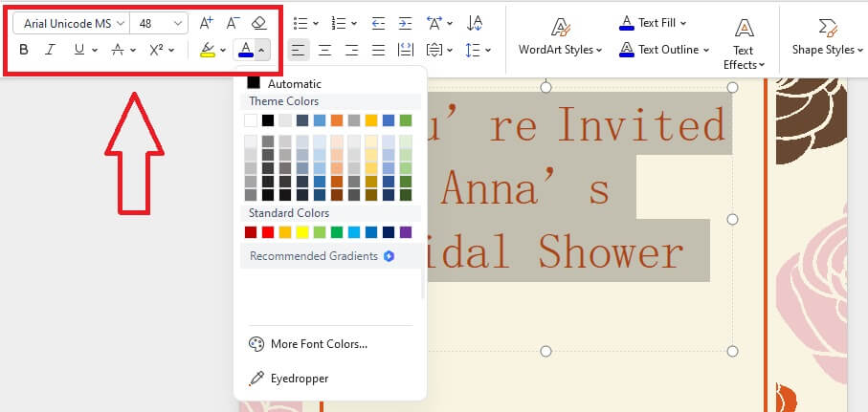868x412 pixels.
Task: Open the numbered list style arrow
Action: coord(354,24)
